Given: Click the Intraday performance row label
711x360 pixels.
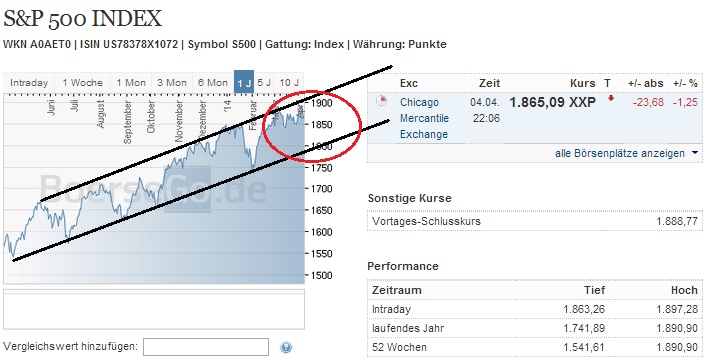Looking at the screenshot, I should [x=391, y=309].
